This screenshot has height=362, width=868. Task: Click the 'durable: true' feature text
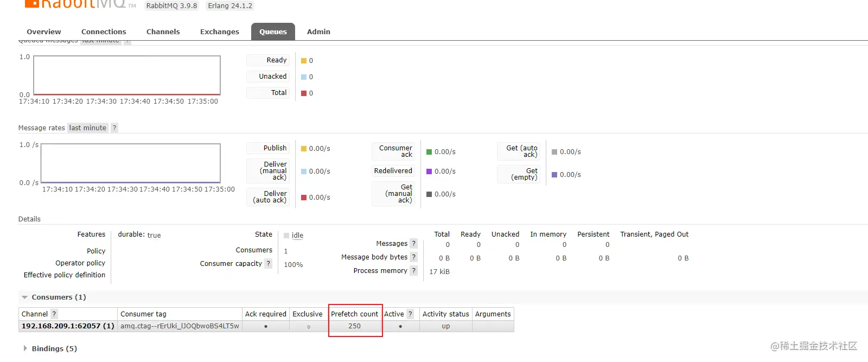coord(139,235)
